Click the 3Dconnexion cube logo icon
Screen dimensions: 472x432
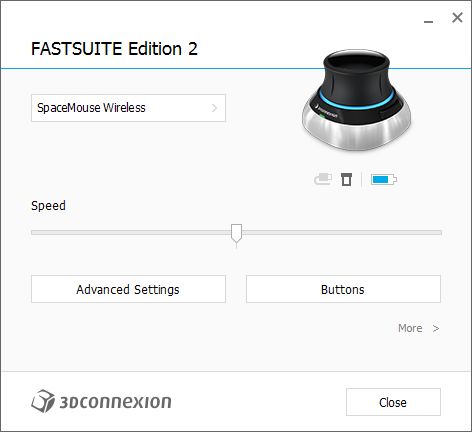click(43, 401)
